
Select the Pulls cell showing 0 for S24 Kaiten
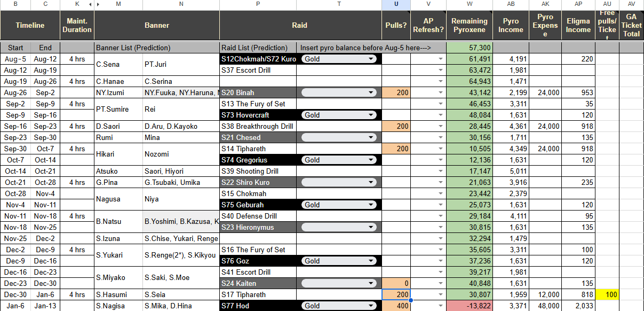point(396,283)
